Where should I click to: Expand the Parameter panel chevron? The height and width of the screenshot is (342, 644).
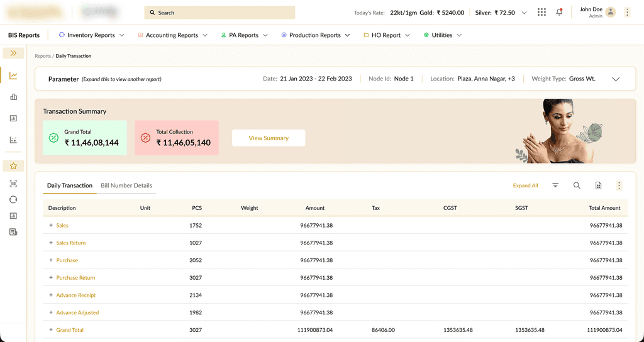[616, 79]
